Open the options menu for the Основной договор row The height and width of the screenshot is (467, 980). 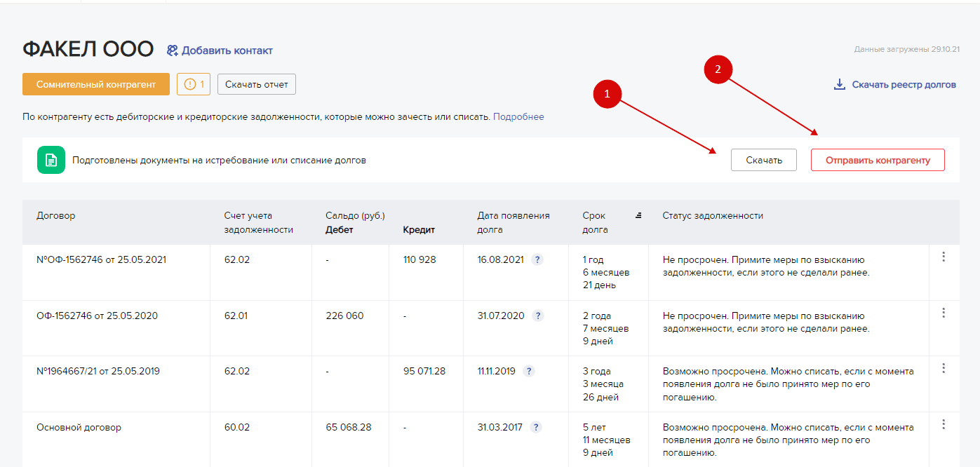(x=944, y=424)
